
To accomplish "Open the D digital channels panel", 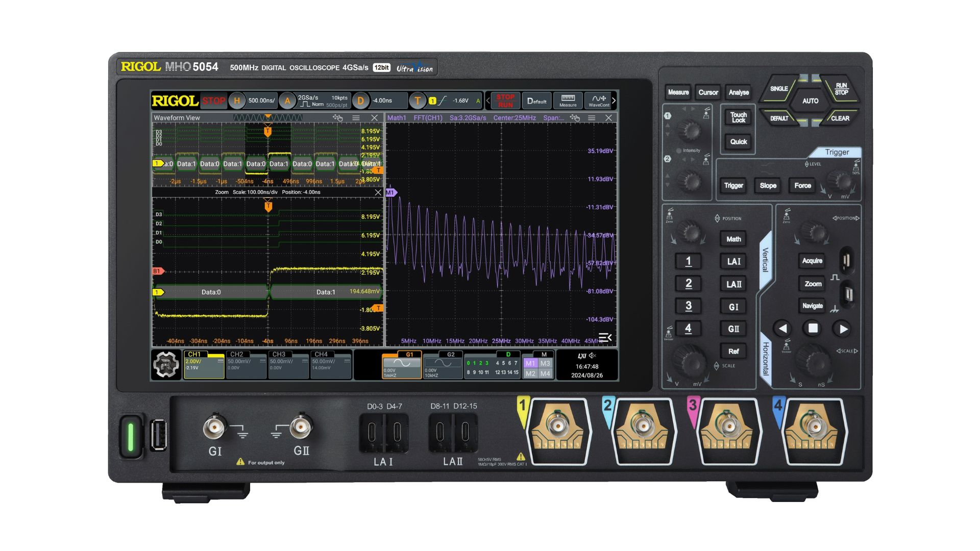I will coord(493,365).
